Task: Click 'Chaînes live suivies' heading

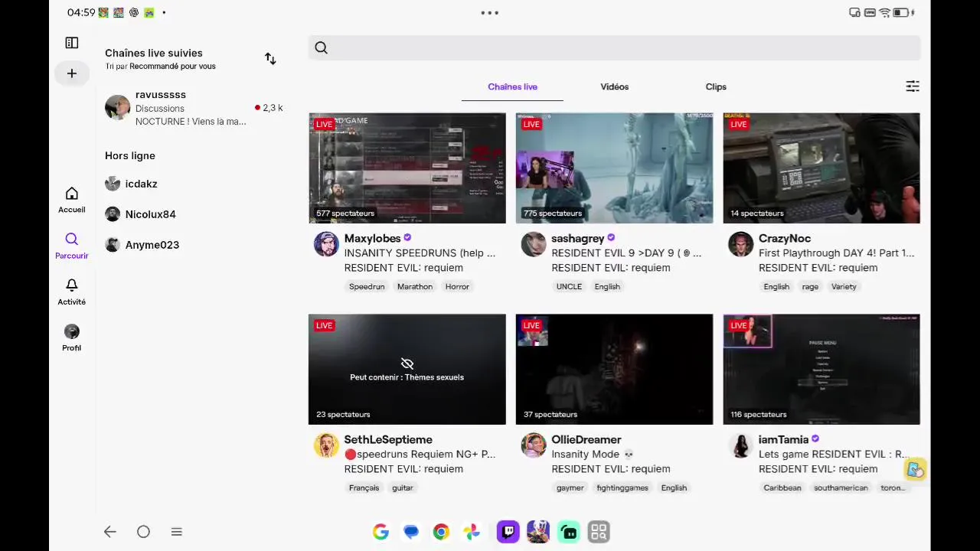Action: [154, 54]
